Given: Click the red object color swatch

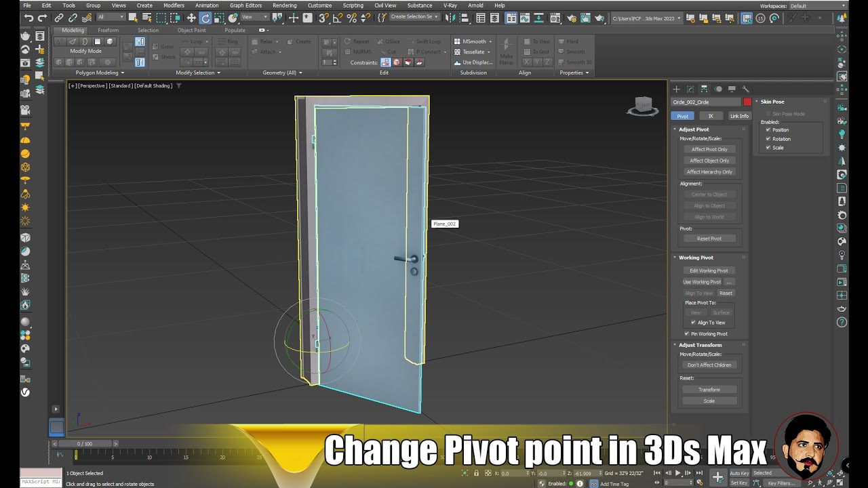Looking at the screenshot, I should [747, 102].
